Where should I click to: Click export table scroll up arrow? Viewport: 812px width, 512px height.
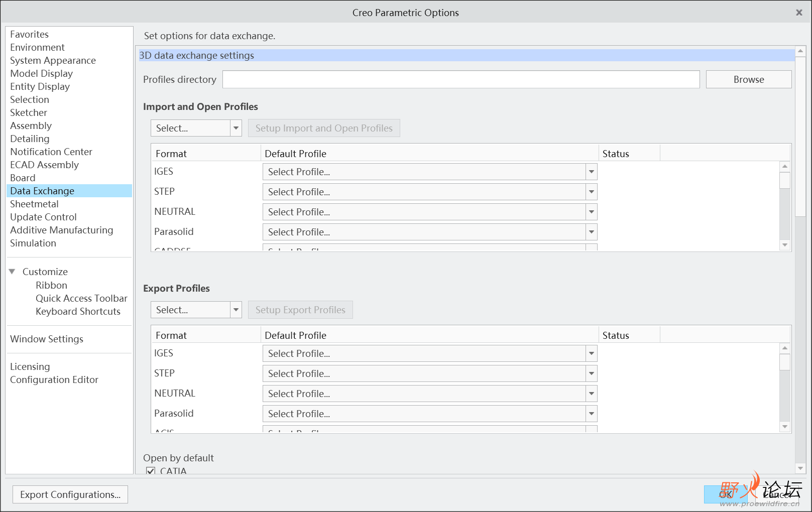click(785, 348)
